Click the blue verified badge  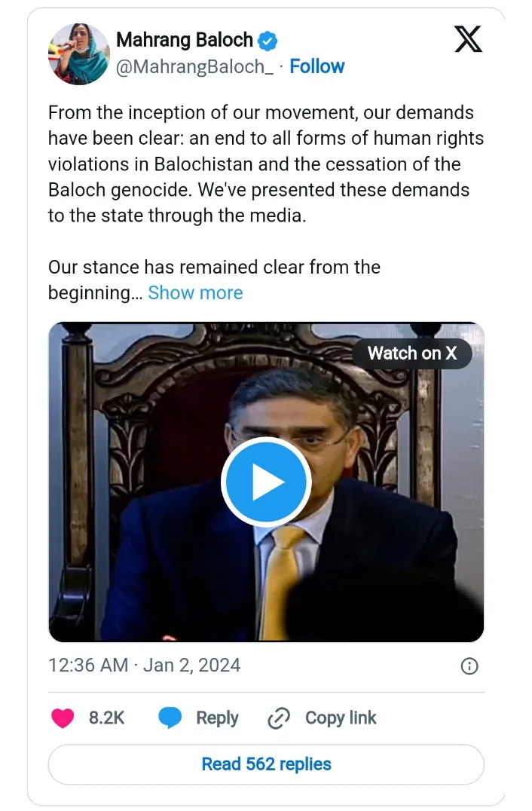point(268,39)
